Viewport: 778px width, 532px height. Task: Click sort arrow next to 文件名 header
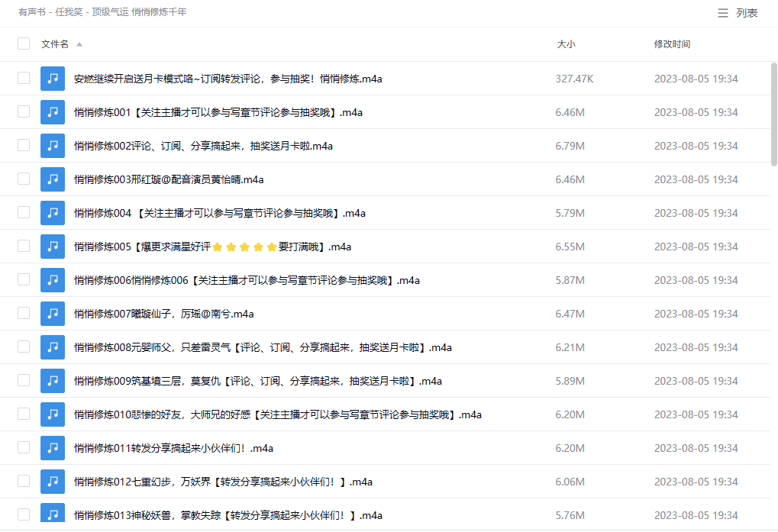coord(79,44)
